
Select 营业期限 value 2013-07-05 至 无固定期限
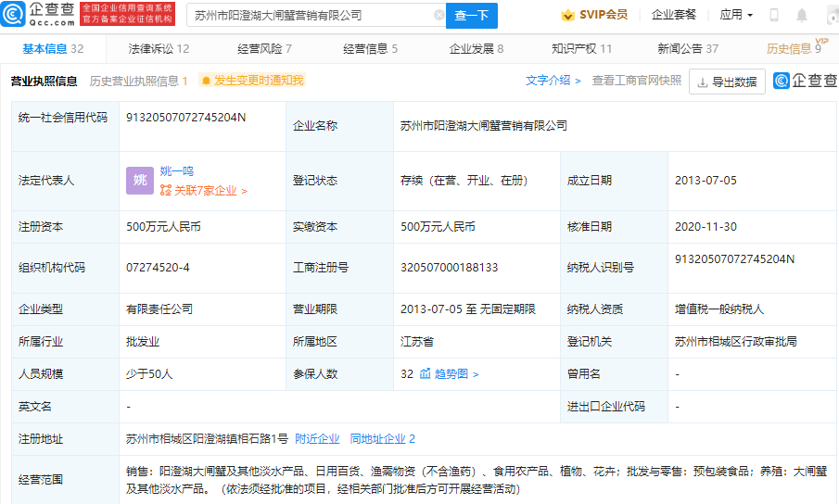click(x=467, y=309)
